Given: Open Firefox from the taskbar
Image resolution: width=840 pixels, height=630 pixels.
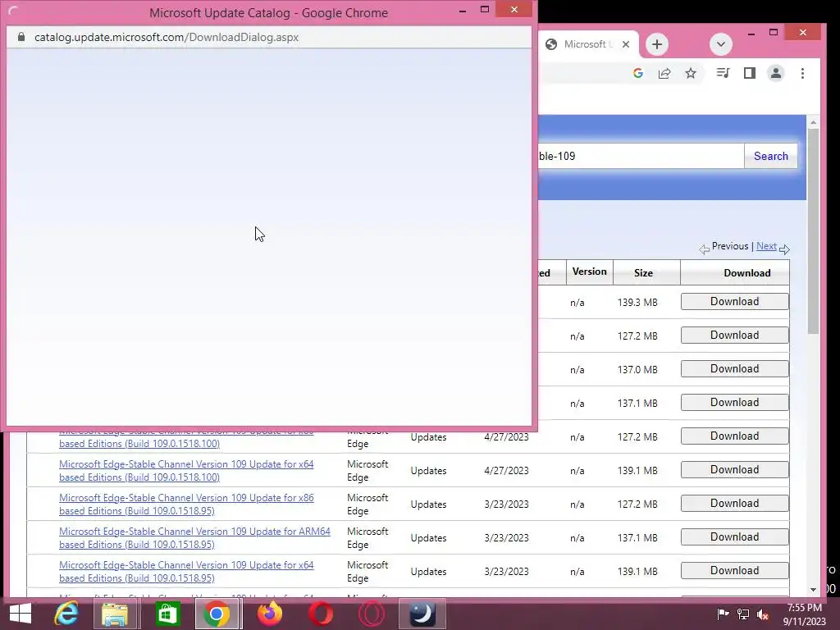Looking at the screenshot, I should [x=269, y=614].
